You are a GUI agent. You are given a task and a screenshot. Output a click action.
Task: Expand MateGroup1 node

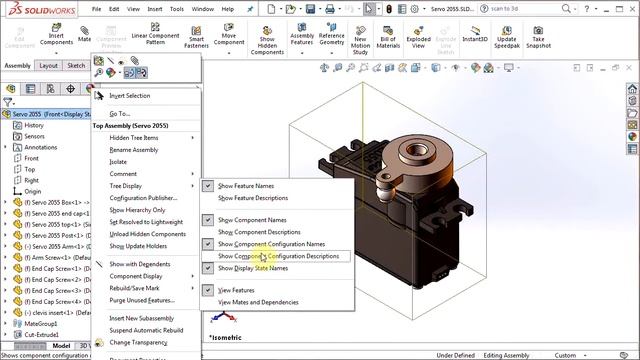(5, 324)
